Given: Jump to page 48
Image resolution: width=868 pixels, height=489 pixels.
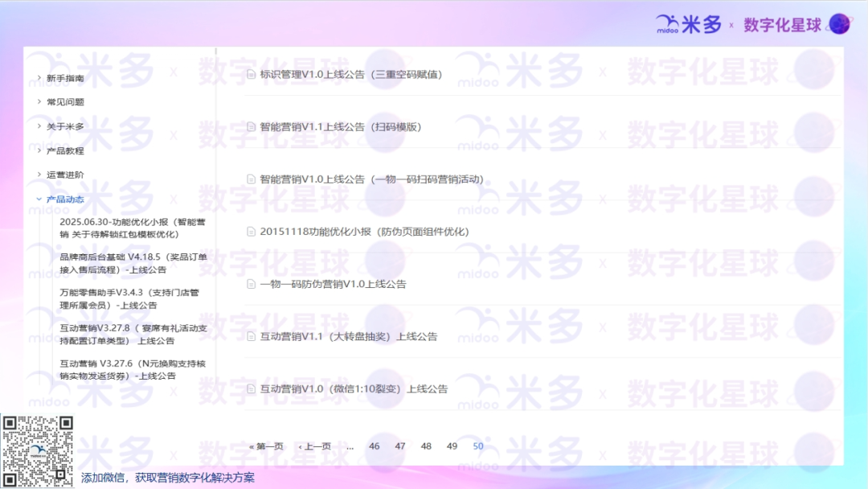Looking at the screenshot, I should tap(426, 446).
